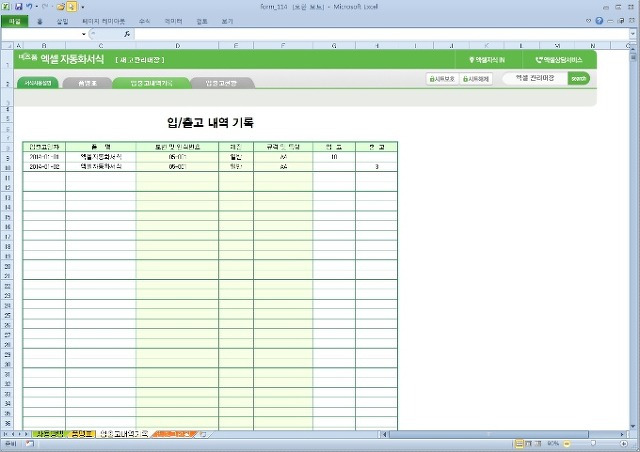Open the 수식 (Formulas) ribbon tab

point(144,21)
